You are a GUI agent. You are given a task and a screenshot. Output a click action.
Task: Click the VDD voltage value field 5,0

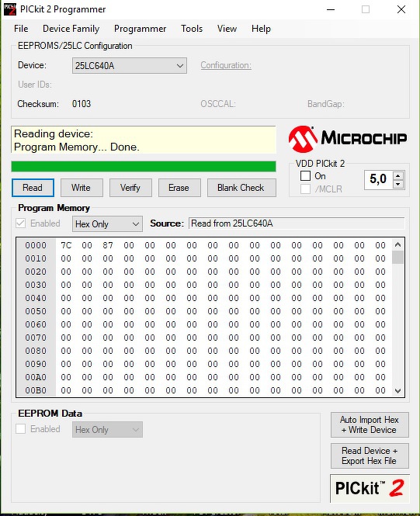[379, 179]
